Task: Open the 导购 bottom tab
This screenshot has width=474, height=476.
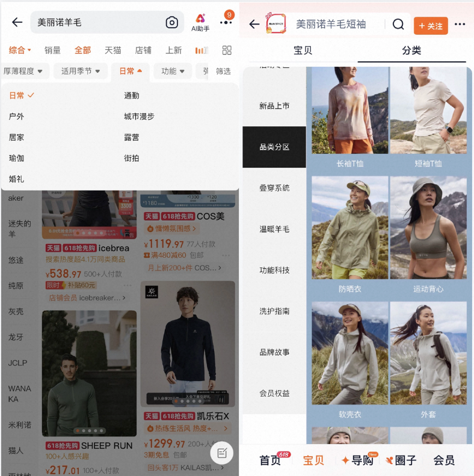Action: point(359,460)
